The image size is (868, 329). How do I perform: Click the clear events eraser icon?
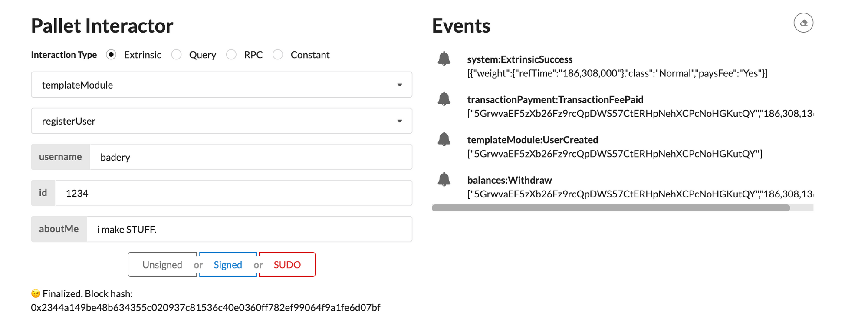803,23
